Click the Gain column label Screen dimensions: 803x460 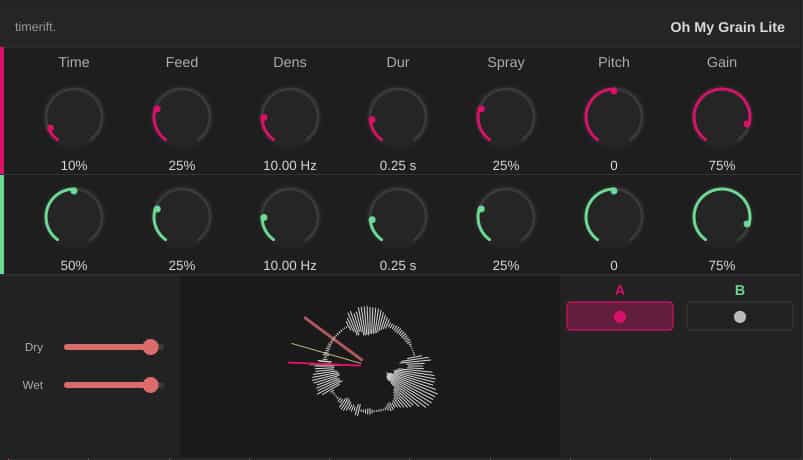[722, 62]
